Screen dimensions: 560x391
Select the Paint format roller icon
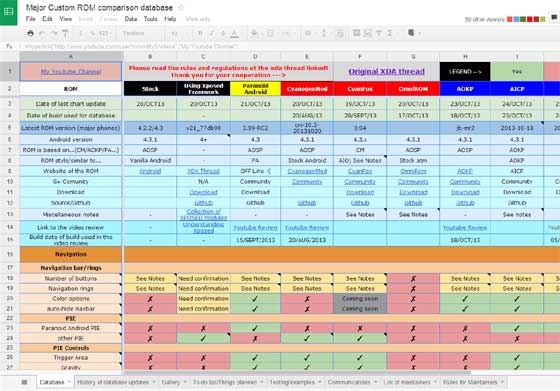(x=65, y=33)
